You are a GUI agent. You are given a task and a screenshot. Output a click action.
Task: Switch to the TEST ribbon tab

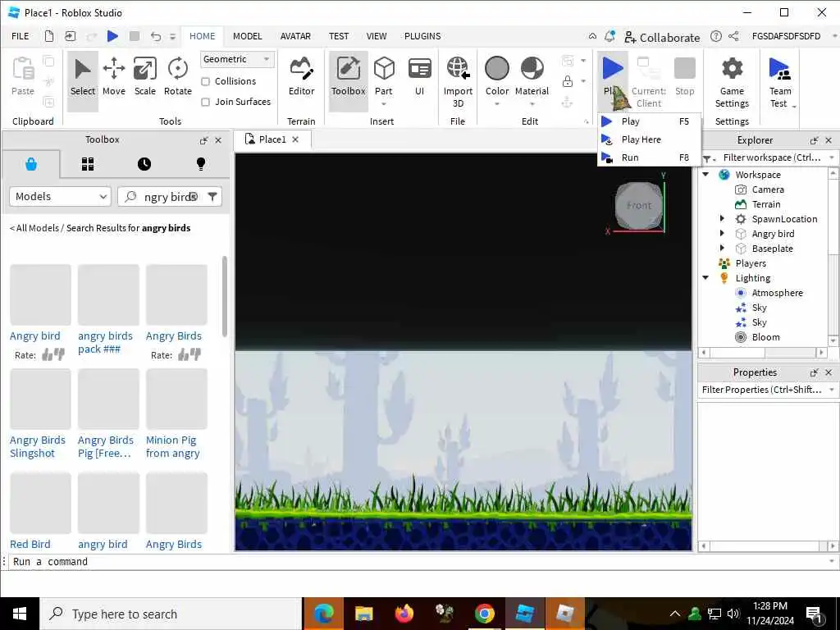pyautogui.click(x=339, y=36)
